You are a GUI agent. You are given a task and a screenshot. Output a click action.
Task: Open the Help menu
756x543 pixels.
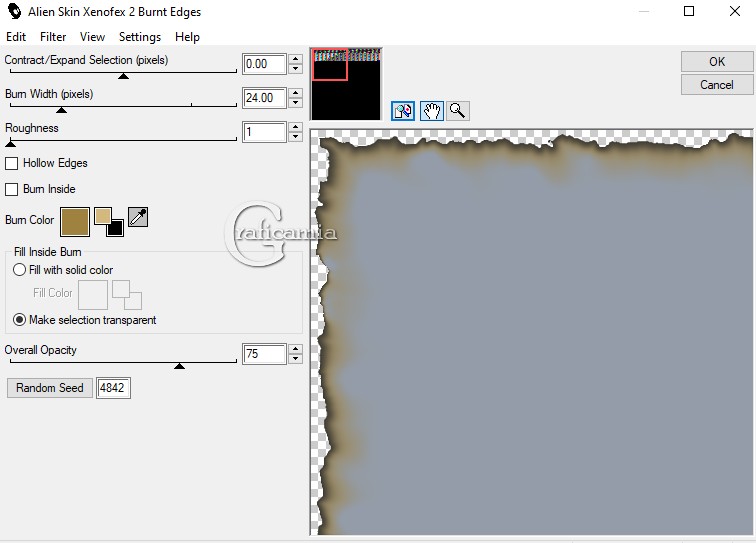pyautogui.click(x=187, y=37)
